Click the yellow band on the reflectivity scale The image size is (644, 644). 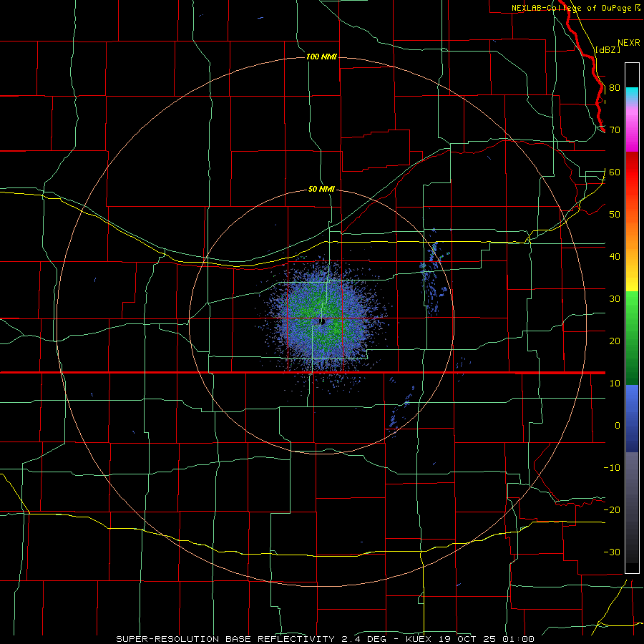pos(632,284)
